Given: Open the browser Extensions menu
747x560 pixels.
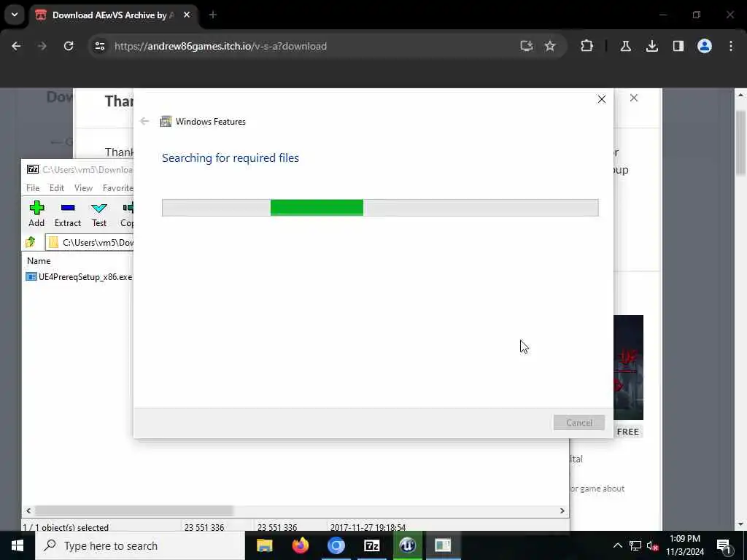Looking at the screenshot, I should [x=587, y=46].
